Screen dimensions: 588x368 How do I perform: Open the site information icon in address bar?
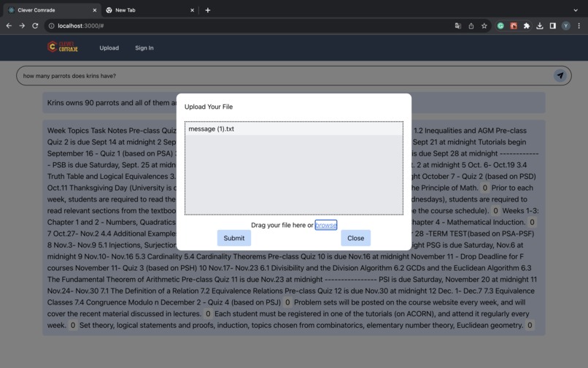tap(51, 26)
